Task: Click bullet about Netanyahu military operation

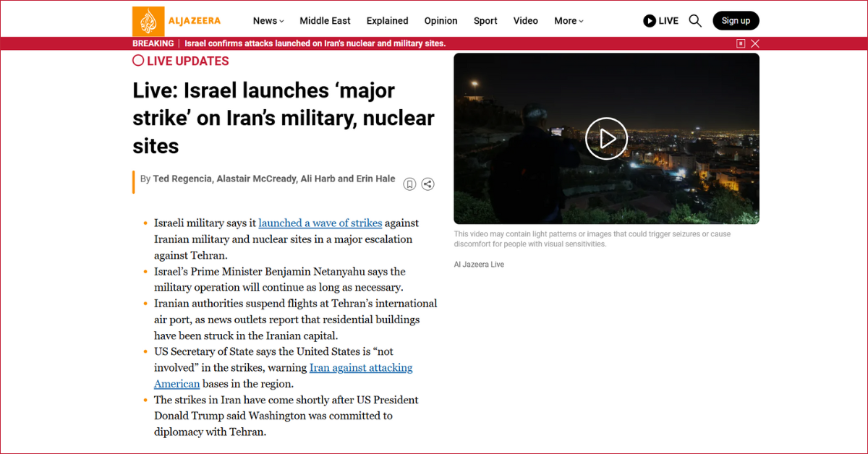Action: pos(280,280)
